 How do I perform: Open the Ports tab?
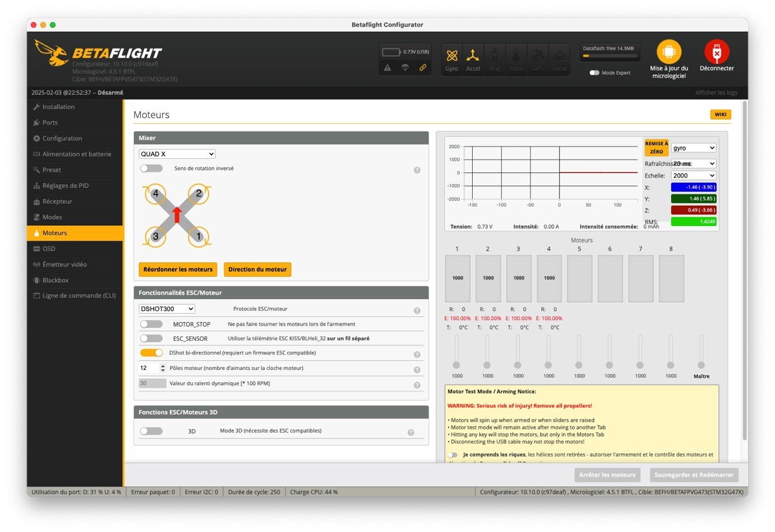[x=75, y=123]
